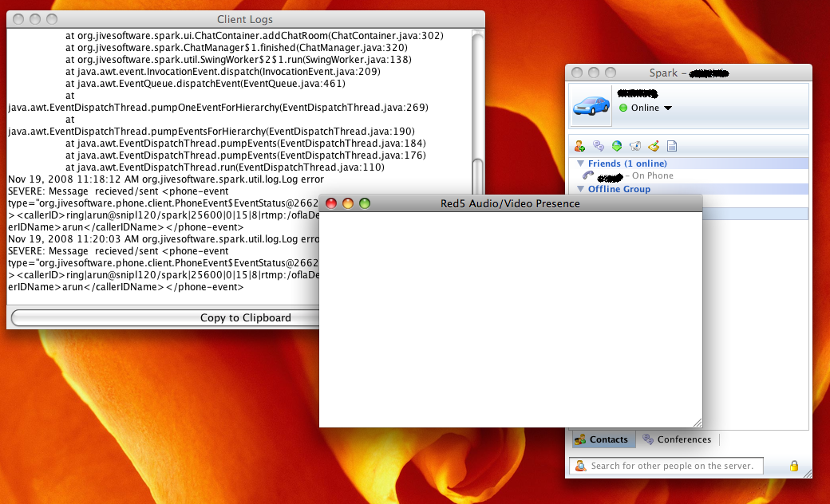Click the Client Logs vertical scrollbar thumb
This screenshot has width=830, height=504.
coord(477,177)
